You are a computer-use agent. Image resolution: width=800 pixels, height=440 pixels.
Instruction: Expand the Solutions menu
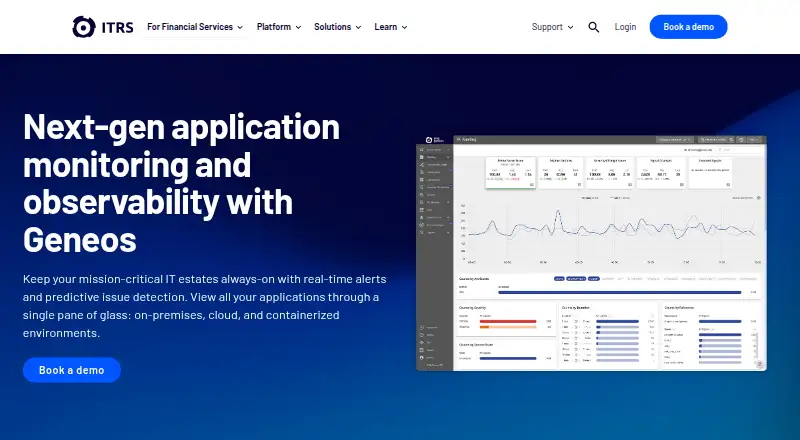pyautogui.click(x=338, y=27)
